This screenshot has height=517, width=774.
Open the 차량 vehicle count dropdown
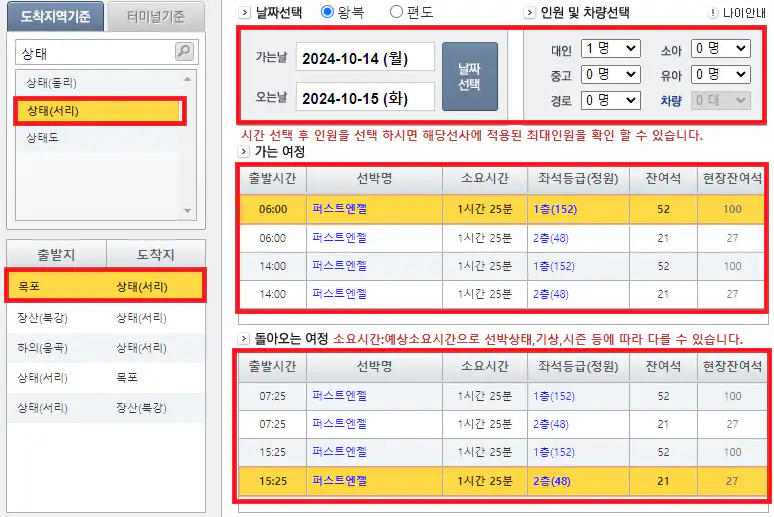point(721,100)
